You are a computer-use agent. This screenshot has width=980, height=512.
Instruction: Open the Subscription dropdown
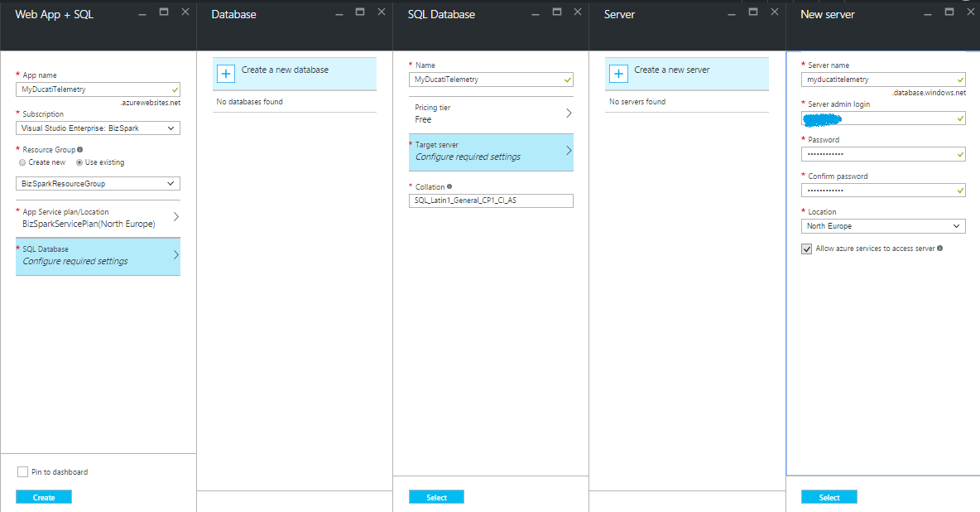[98, 128]
